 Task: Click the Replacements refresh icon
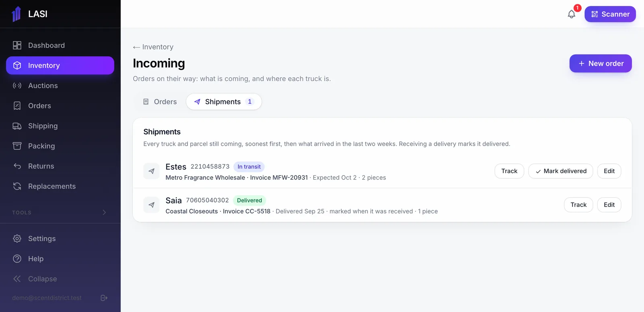pyautogui.click(x=17, y=186)
